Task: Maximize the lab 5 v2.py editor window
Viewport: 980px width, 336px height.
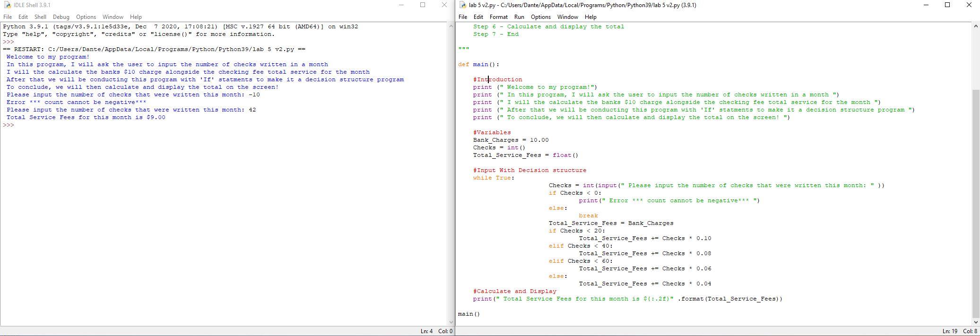Action: click(x=947, y=5)
